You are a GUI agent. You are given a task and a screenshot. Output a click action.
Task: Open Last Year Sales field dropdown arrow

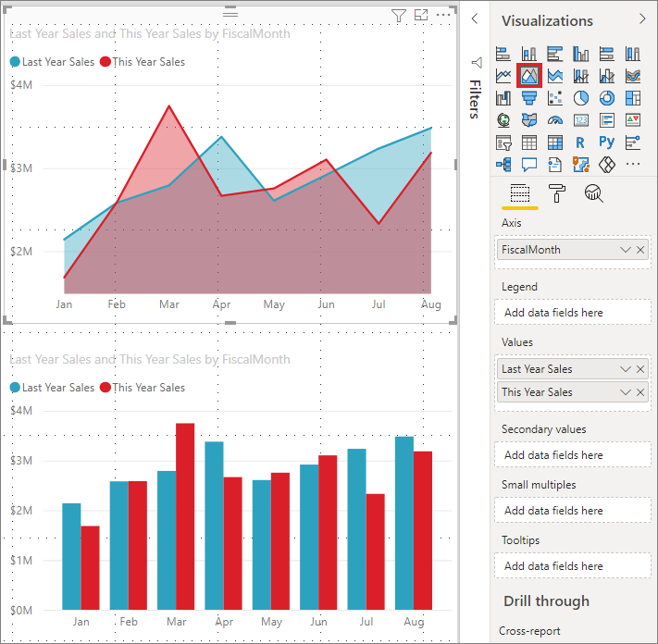(626, 369)
